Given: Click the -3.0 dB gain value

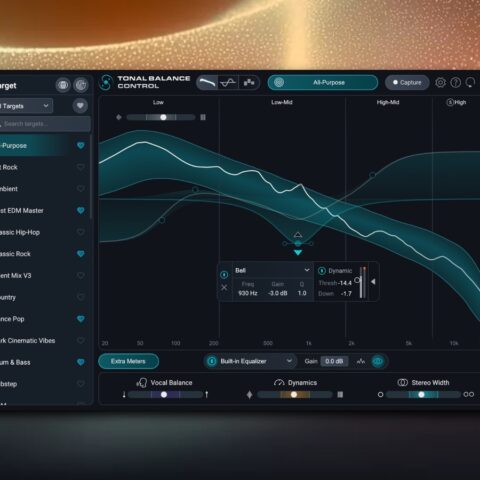Looking at the screenshot, I should (278, 293).
